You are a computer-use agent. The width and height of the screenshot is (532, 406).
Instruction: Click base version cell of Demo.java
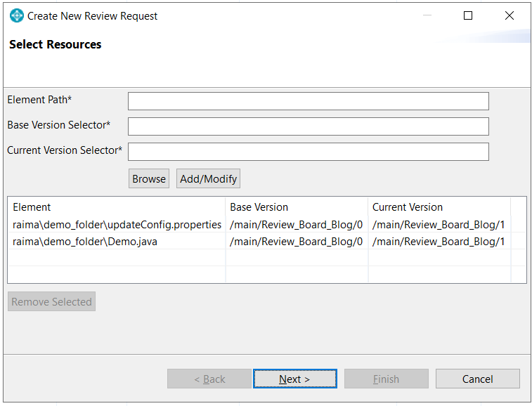pyautogui.click(x=296, y=242)
